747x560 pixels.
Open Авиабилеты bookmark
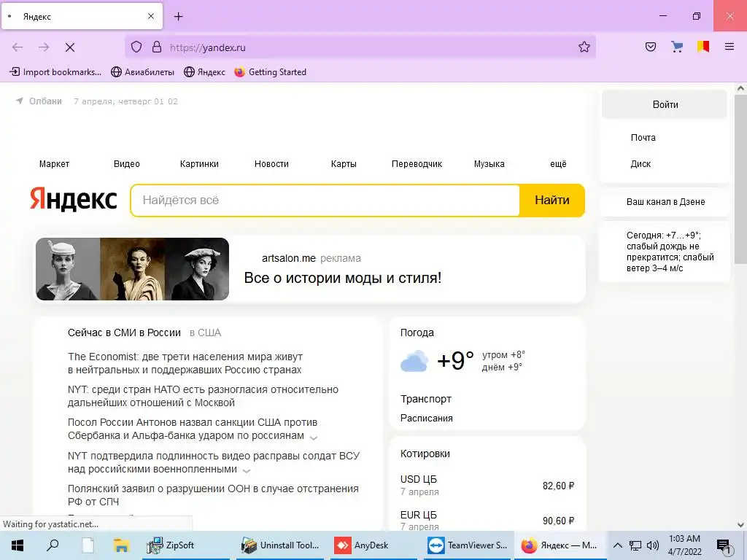point(142,72)
